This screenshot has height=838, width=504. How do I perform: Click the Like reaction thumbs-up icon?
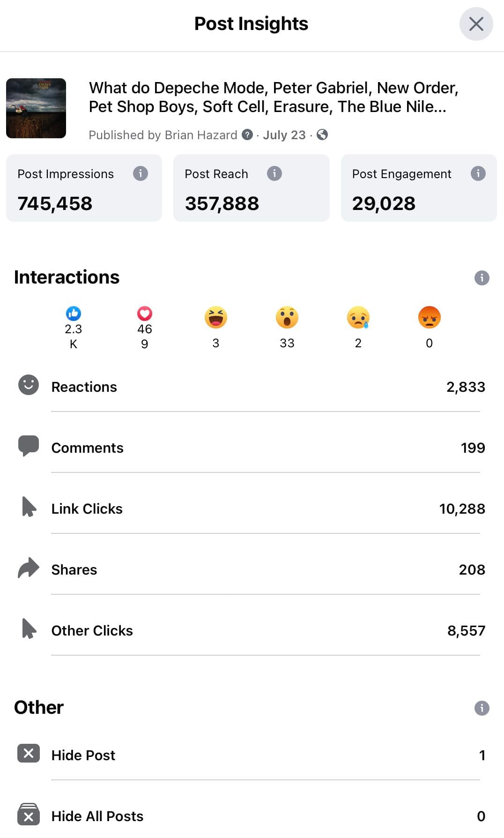[x=74, y=313]
